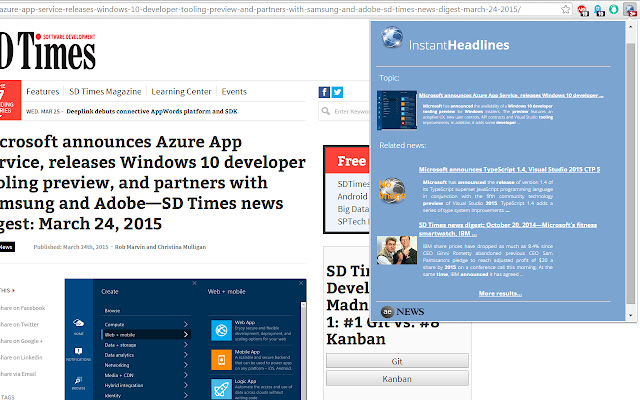The height and width of the screenshot is (400, 640).
Task: Click the Share on LinkedIn link
Action: tap(21, 358)
